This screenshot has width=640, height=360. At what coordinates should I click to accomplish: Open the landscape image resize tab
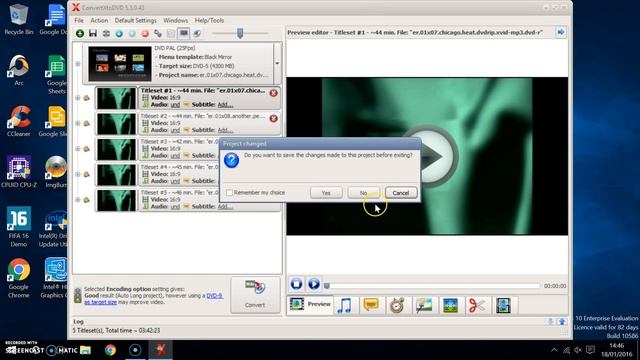pyautogui.click(x=451, y=305)
